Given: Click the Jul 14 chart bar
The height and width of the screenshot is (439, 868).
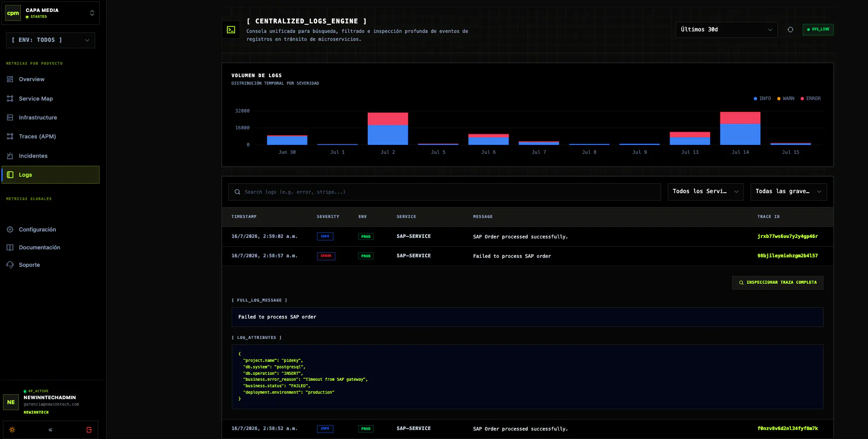Looking at the screenshot, I should [x=740, y=128].
